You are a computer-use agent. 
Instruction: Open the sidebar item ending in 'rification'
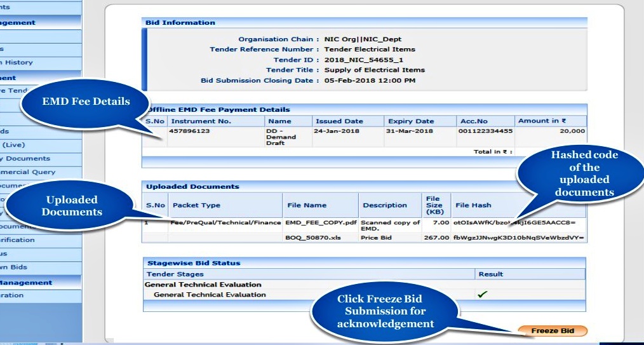coord(41,240)
